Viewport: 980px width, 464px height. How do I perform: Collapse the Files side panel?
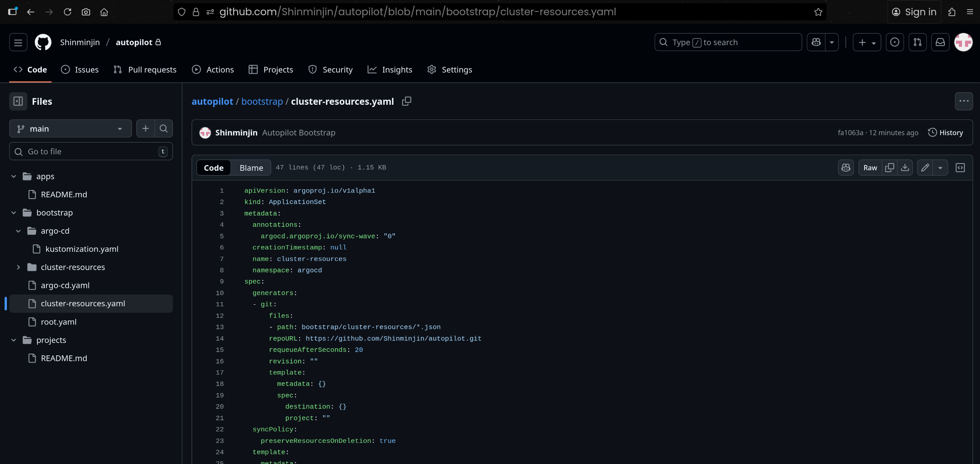coord(18,101)
